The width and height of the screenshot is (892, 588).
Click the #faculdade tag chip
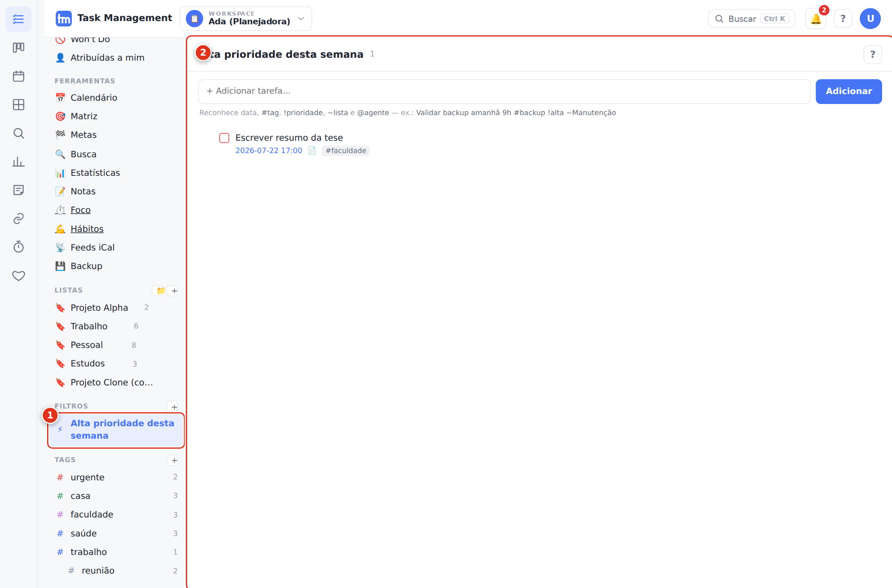(346, 151)
